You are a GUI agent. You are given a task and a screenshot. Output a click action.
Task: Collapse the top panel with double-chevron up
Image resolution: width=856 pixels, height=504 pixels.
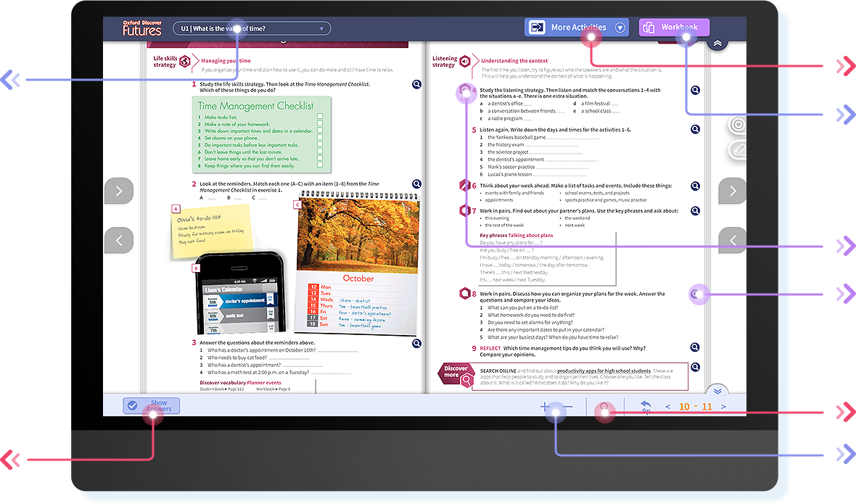coord(717,44)
